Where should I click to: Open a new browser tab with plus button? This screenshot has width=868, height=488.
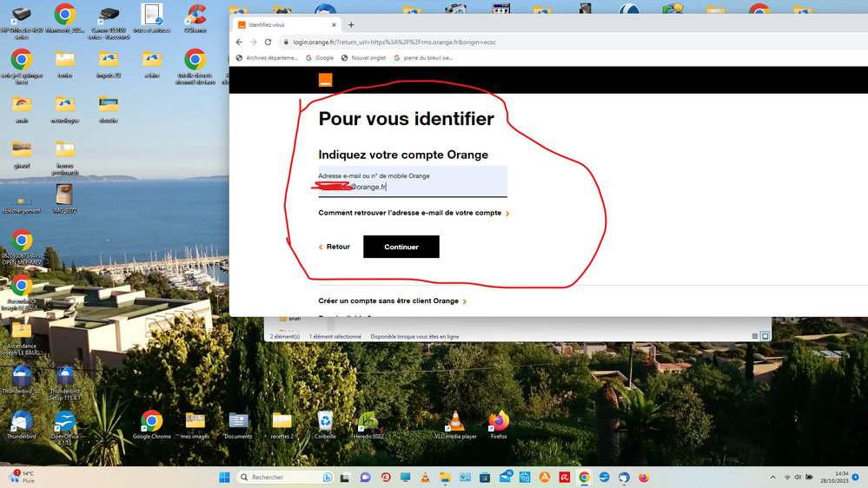click(x=351, y=25)
